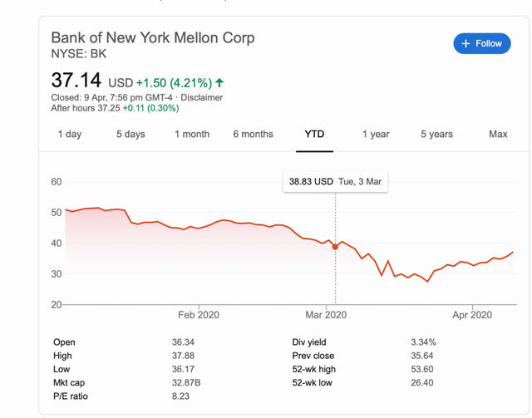The height and width of the screenshot is (418, 532).
Task: Show the 5 years chart
Action: pyautogui.click(x=436, y=134)
